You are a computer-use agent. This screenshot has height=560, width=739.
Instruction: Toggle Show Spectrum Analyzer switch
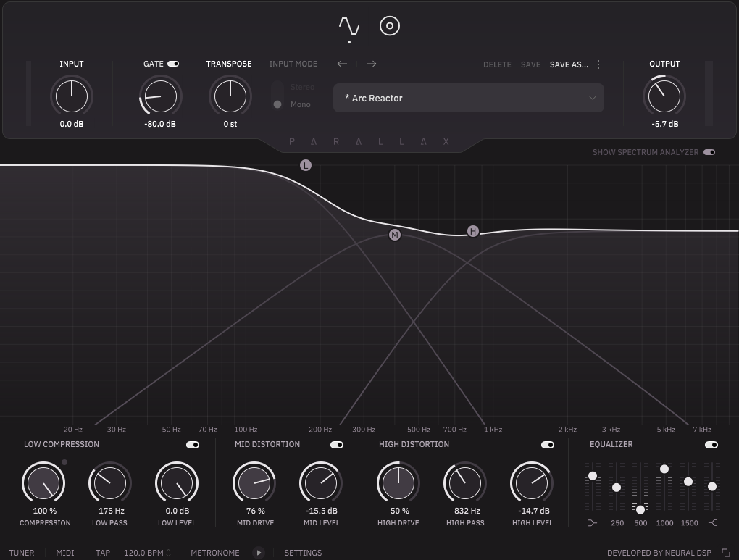(709, 152)
